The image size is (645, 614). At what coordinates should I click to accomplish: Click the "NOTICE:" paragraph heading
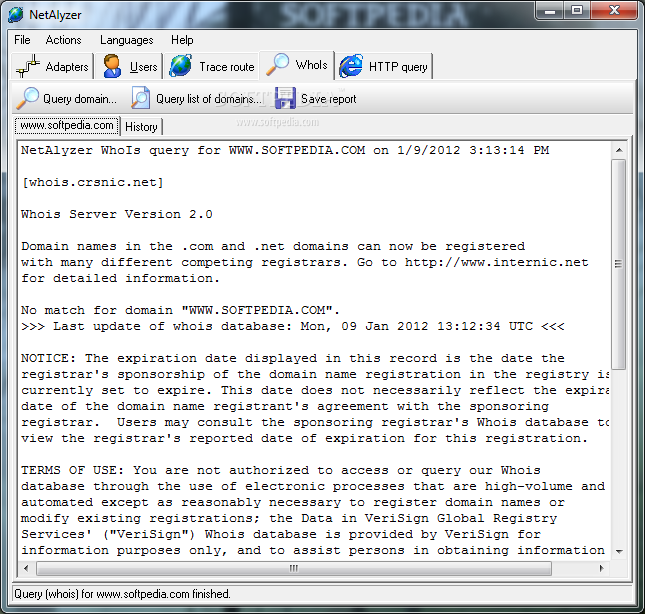[49, 358]
